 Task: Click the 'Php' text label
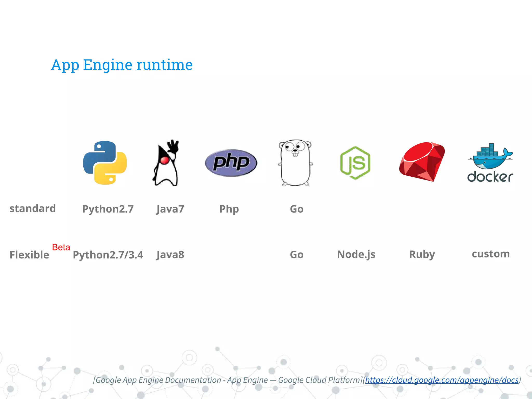click(x=229, y=209)
